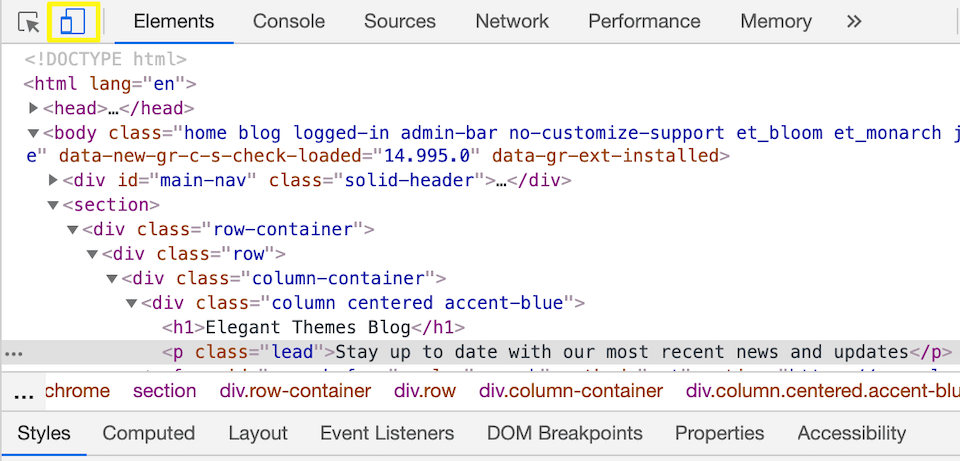Image resolution: width=960 pixels, height=461 pixels.
Task: Collapse the body element
Action: [x=34, y=133]
